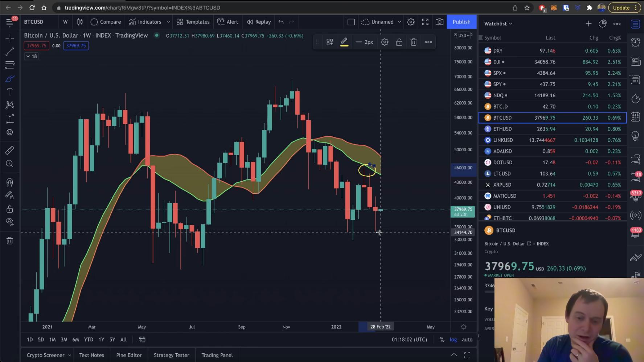Viewport: 644px width, 362px height.
Task: Set chart range to 3M
Action: click(64, 340)
